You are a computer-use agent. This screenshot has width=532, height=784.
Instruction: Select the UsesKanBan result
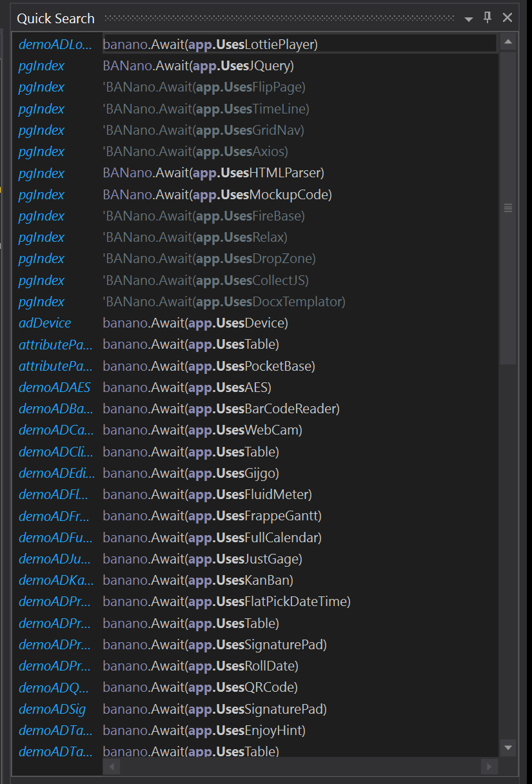point(198,580)
